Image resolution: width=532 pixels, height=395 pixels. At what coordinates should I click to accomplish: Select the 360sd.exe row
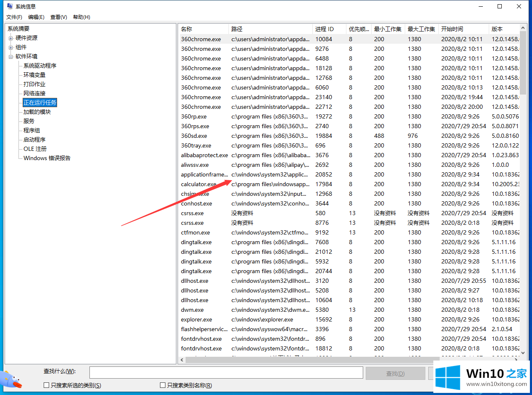pyautogui.click(x=349, y=136)
